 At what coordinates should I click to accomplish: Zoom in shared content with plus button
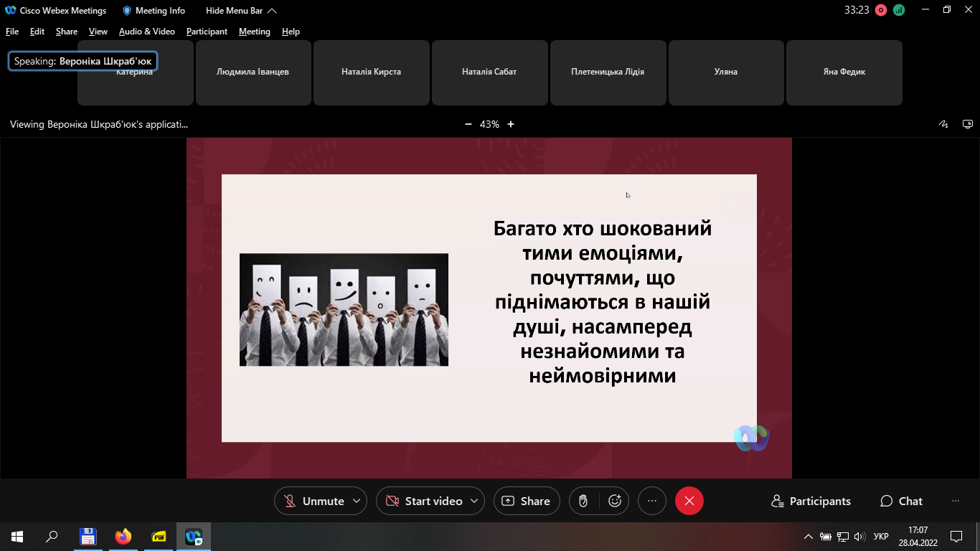click(x=511, y=124)
